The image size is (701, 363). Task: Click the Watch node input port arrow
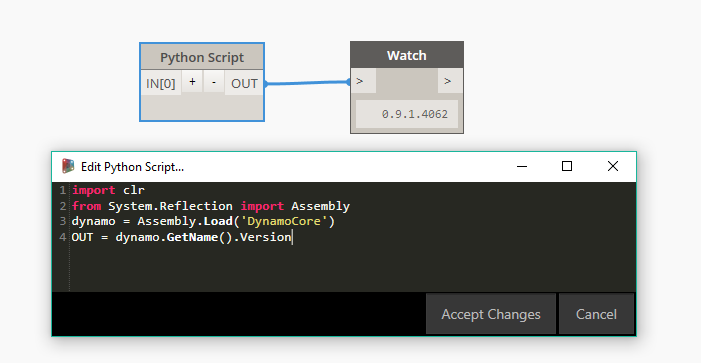[x=363, y=81]
